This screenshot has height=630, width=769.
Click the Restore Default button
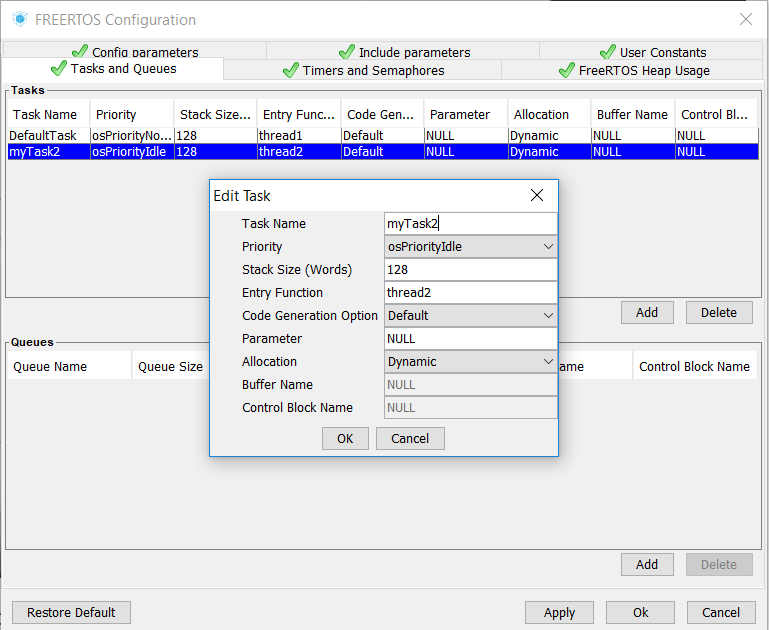tap(71, 613)
